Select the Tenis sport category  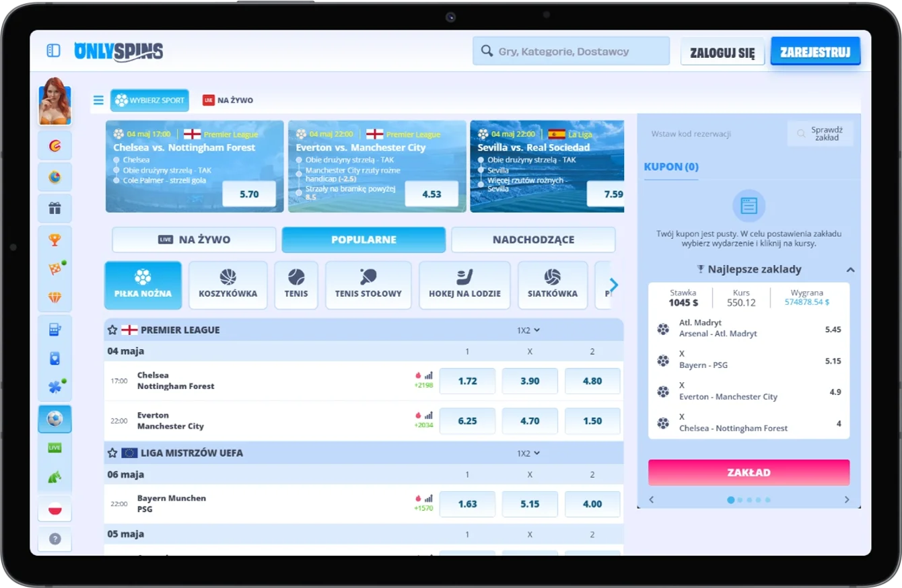tap(296, 285)
